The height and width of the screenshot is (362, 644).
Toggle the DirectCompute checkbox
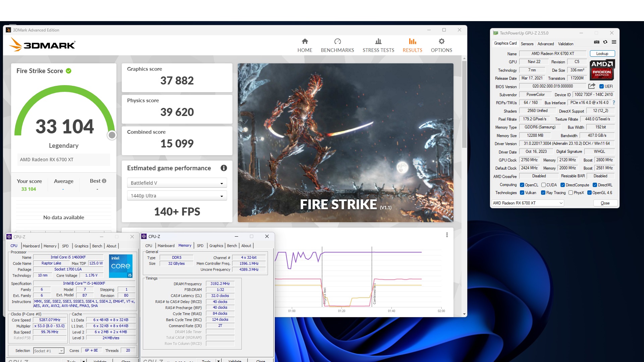point(562,185)
